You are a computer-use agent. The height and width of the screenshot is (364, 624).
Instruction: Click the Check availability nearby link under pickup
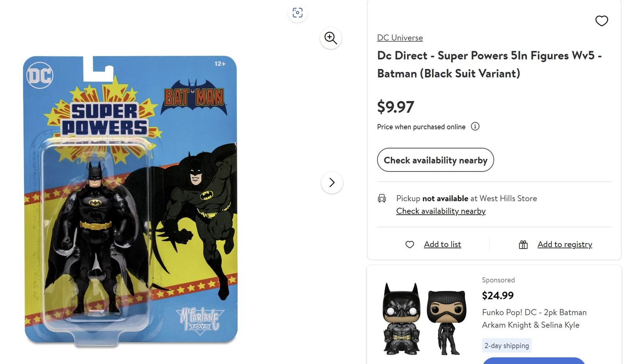[x=441, y=211]
